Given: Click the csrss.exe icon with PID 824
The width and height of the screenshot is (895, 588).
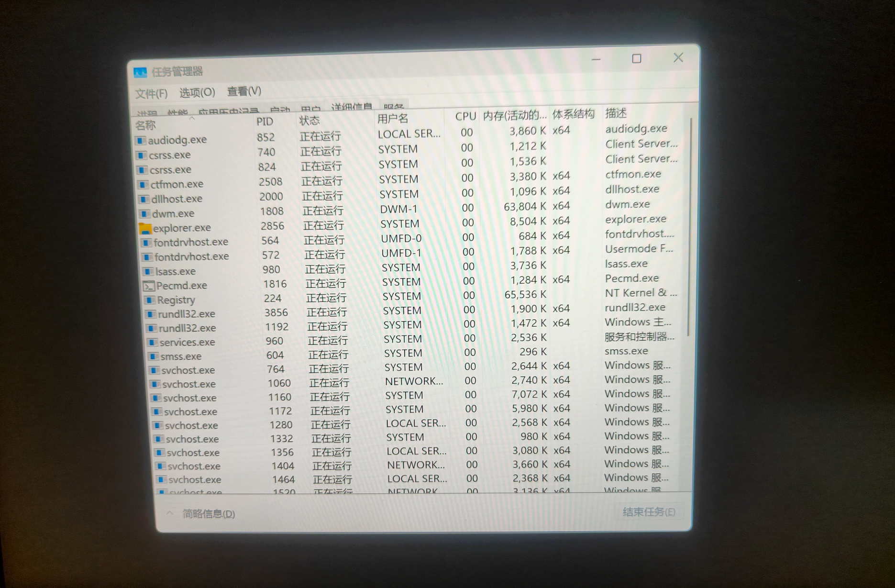Looking at the screenshot, I should tap(142, 170).
